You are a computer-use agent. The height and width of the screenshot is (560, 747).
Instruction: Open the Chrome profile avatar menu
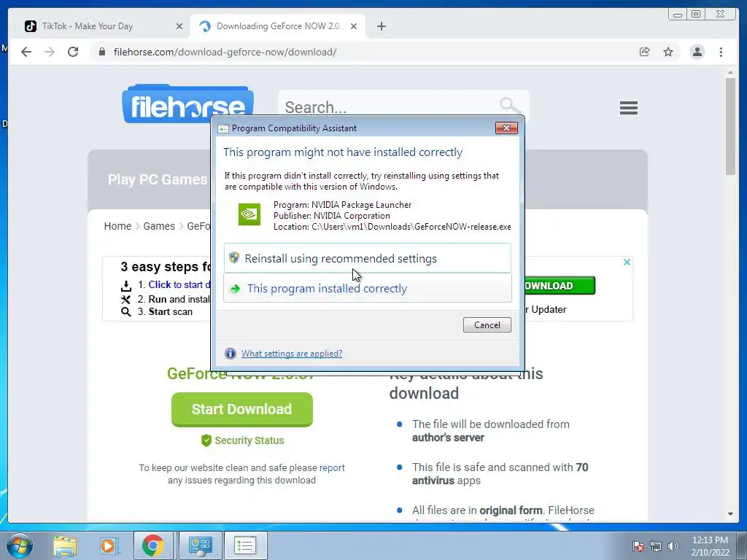697,52
